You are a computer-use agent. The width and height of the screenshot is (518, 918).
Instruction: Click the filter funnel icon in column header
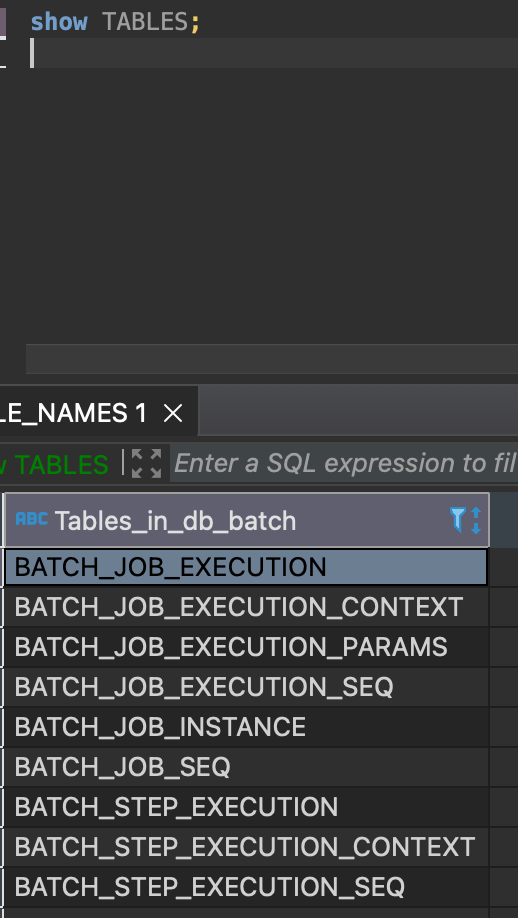coord(458,519)
